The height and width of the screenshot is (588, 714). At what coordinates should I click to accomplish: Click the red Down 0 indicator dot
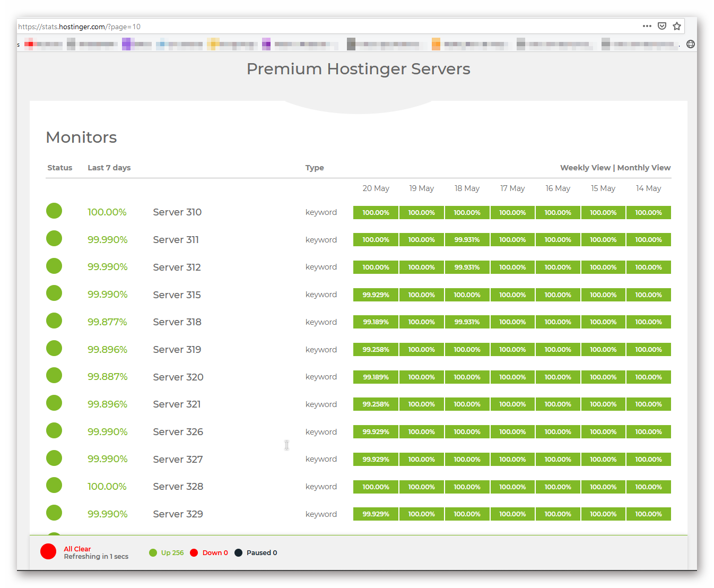(x=194, y=553)
